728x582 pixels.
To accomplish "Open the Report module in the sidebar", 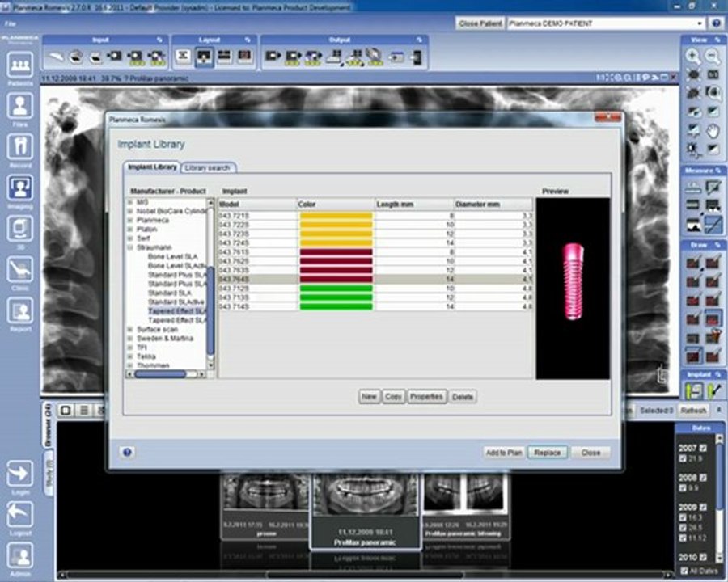I will click(20, 310).
